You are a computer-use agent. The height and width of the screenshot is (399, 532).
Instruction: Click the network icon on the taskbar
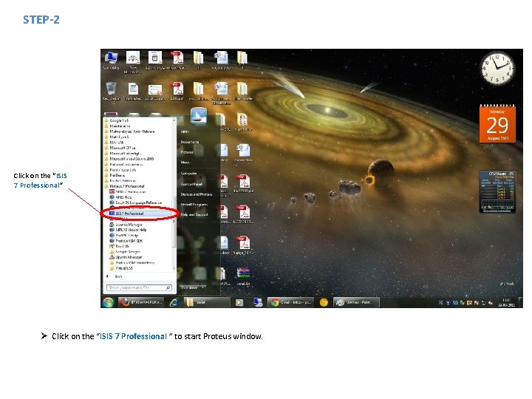point(484,302)
